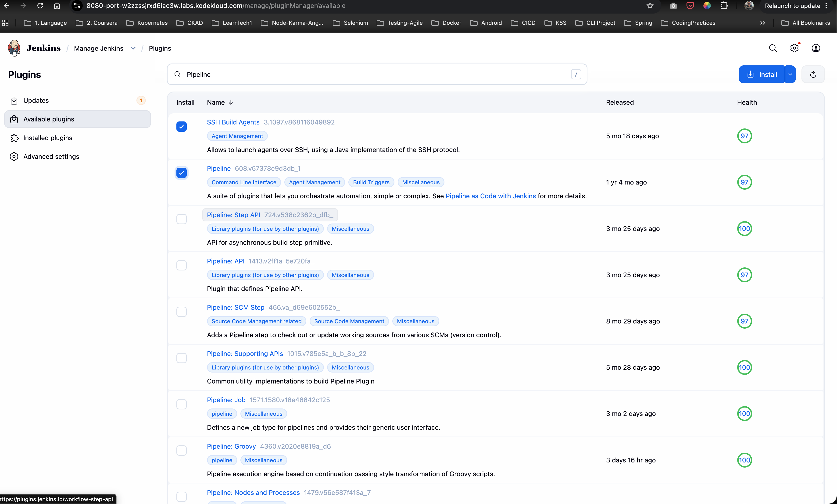Check the Pipeline: API plugin

pos(181,265)
